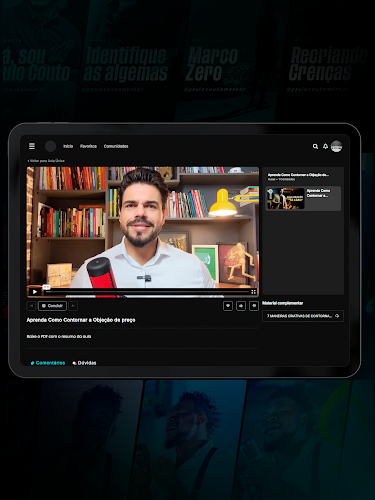This screenshot has width=375, height=500.
Task: Select the lesson thumbnail in playlist
Action: [x=285, y=198]
